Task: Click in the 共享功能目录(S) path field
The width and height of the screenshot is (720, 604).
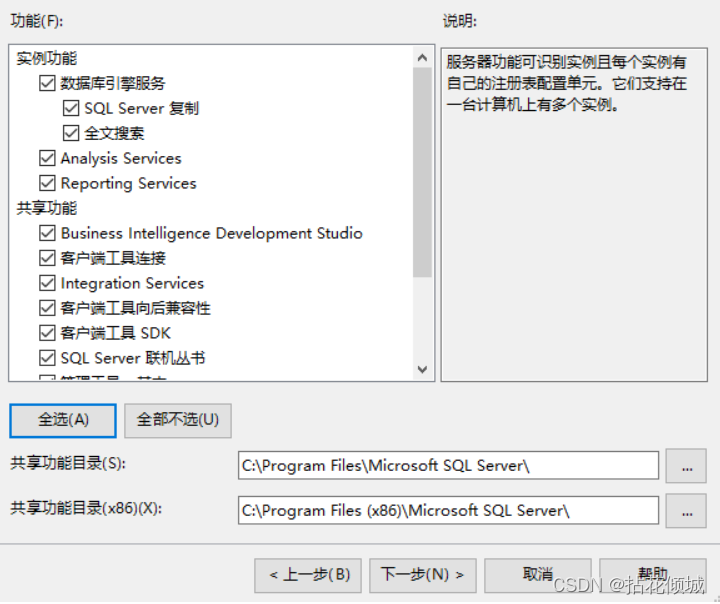Action: (448, 465)
